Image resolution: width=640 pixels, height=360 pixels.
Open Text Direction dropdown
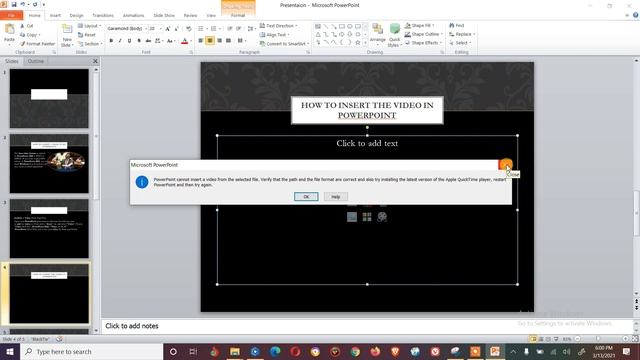[x=278, y=26]
